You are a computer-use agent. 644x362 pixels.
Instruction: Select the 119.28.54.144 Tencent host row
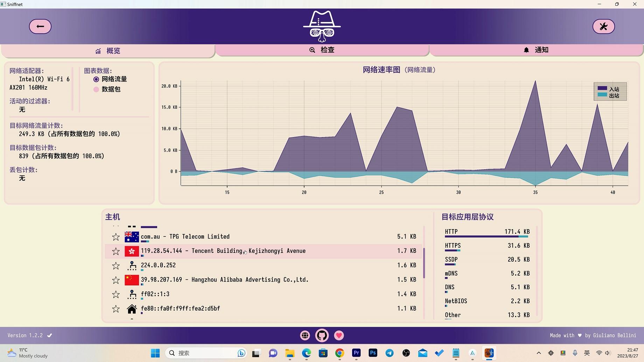[245, 251]
